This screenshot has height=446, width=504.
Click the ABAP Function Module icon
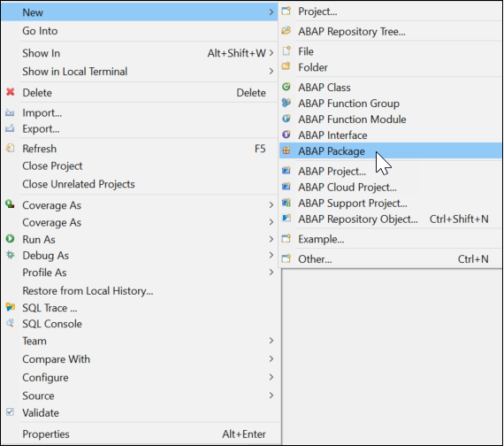coord(286,119)
